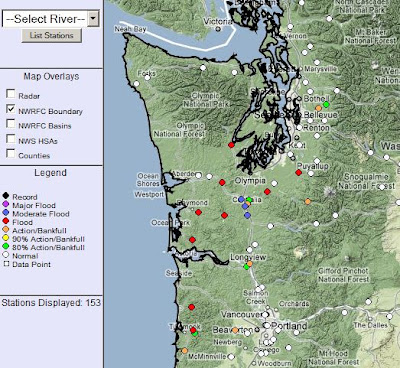Turn on the Counties overlay checkbox
Image resolution: width=400 pixels, height=368 pixels.
click(x=11, y=153)
